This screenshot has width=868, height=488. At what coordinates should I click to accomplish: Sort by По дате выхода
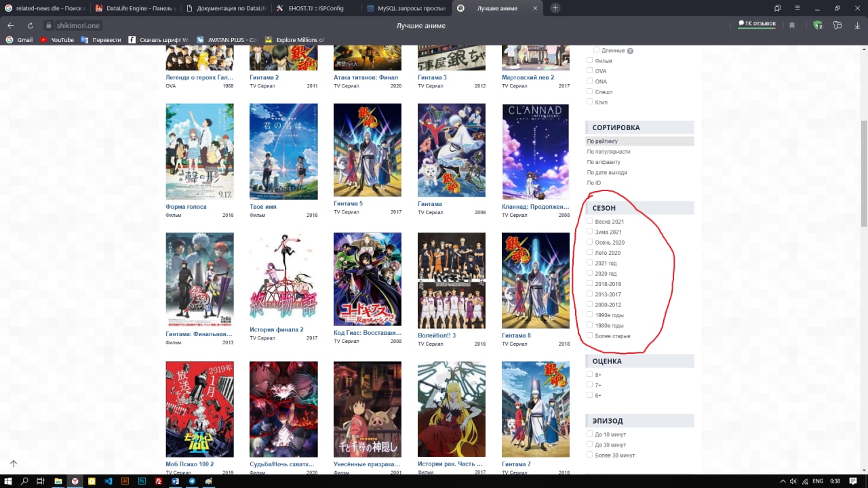tap(607, 172)
